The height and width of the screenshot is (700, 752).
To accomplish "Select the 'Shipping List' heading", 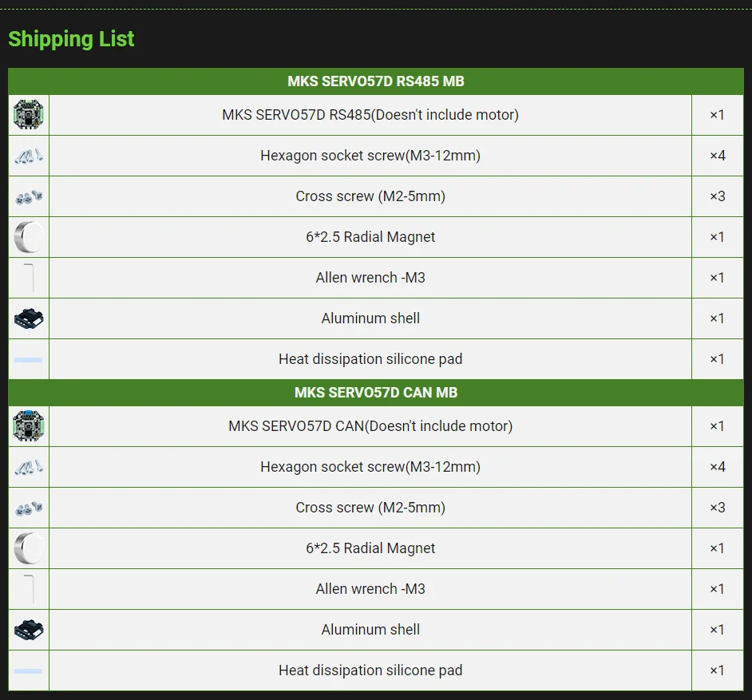I will point(71,39).
